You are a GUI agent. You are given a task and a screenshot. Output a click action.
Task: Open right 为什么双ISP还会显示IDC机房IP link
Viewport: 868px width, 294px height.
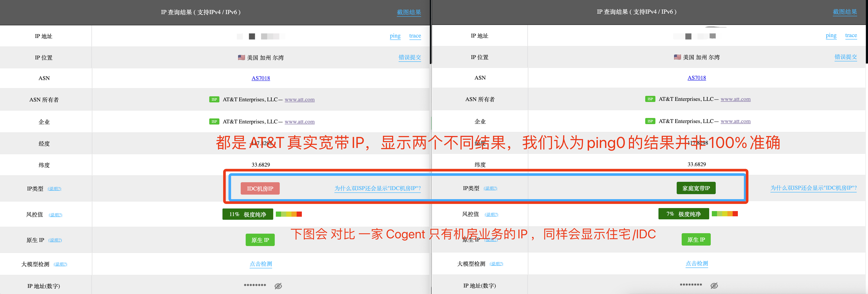pos(813,188)
